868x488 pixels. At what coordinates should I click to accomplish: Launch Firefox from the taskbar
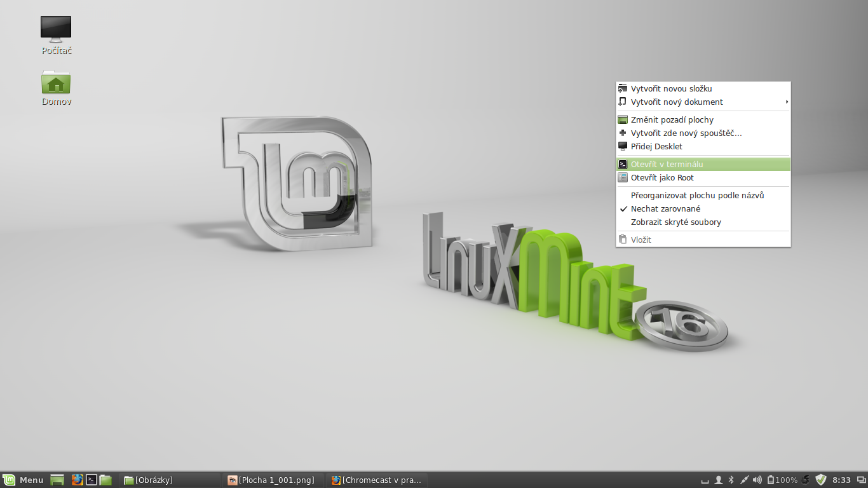(x=77, y=480)
